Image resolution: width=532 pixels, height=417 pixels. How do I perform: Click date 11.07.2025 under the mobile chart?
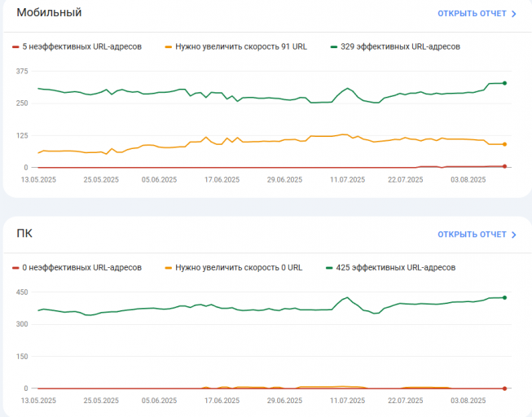coord(347,180)
